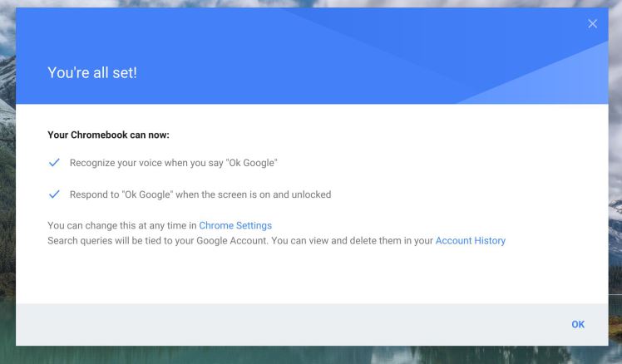Close the dialog with the X icon
This screenshot has height=364, width=622.
tap(592, 23)
